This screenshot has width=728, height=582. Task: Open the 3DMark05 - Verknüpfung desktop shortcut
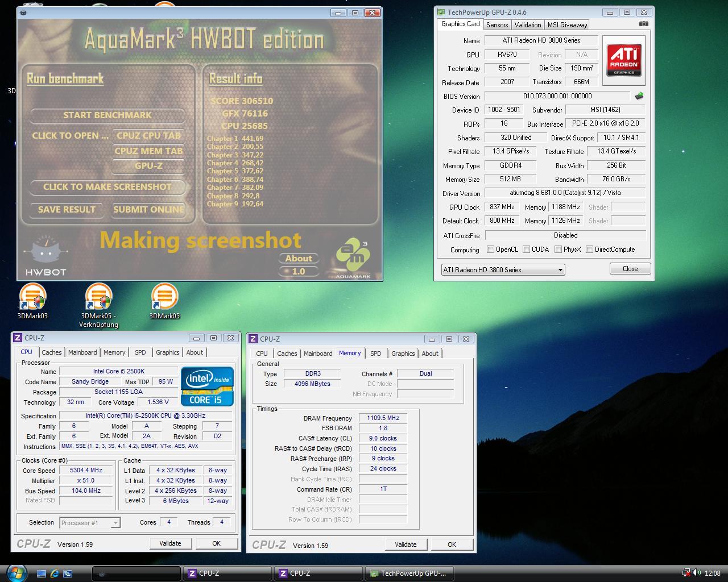99,305
